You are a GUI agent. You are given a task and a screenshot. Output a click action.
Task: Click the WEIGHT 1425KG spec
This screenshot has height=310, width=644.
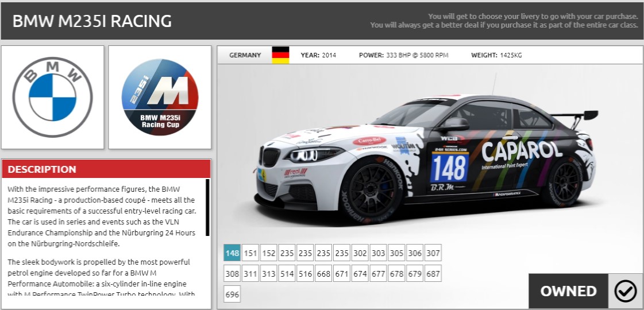coord(496,55)
